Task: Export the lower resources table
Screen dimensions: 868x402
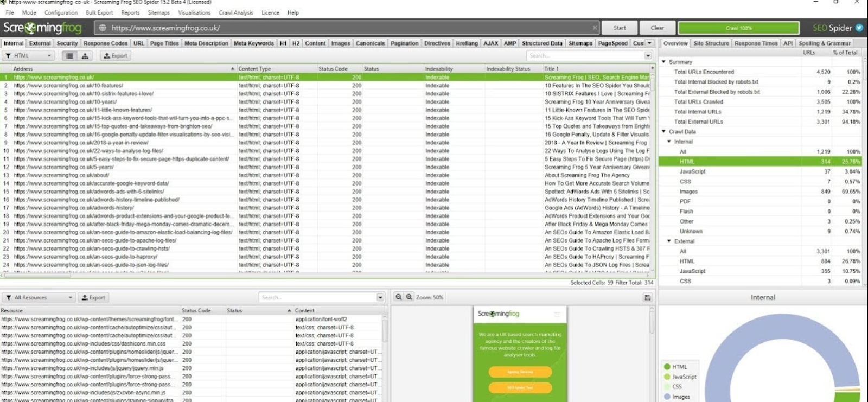Action: (x=93, y=297)
